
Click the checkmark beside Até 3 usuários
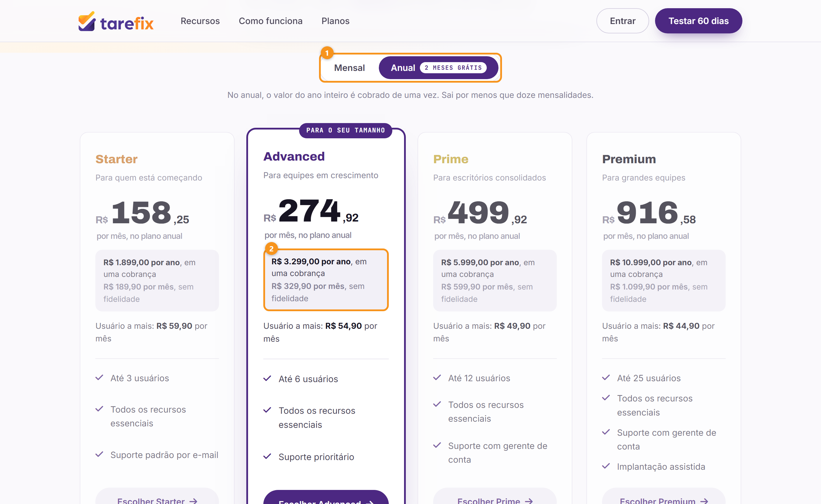click(x=99, y=378)
